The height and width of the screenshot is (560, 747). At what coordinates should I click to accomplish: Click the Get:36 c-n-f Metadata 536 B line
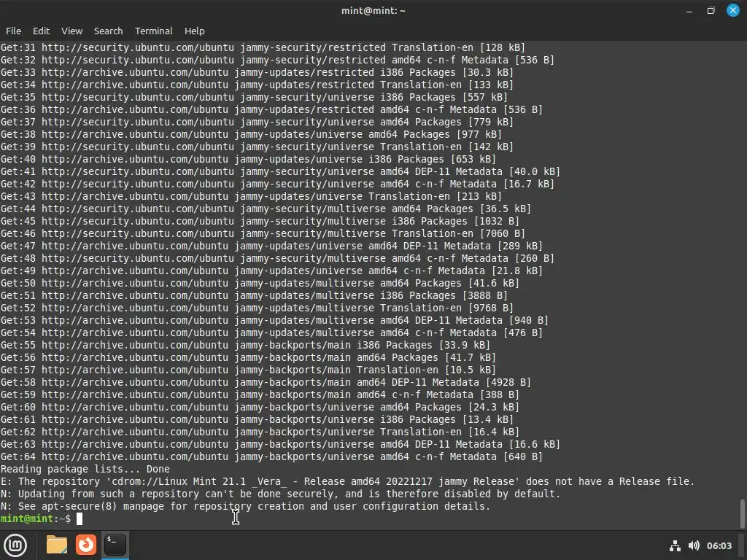point(271,109)
